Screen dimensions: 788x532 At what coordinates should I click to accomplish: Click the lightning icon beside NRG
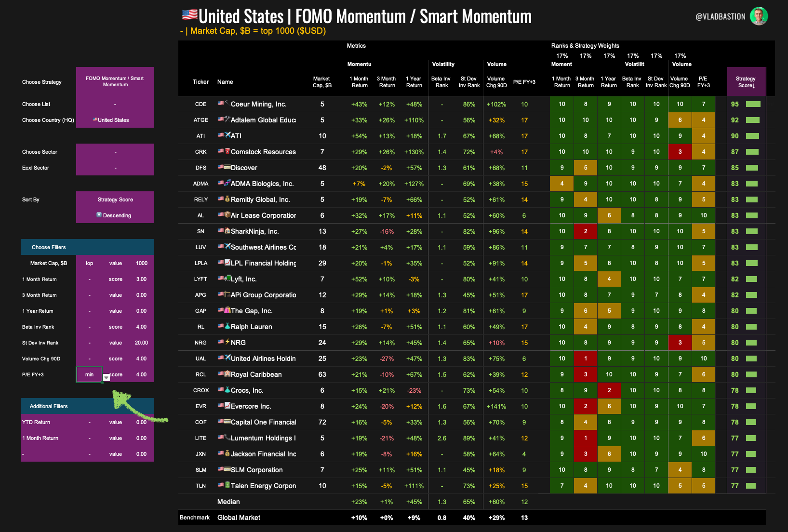coord(227,342)
